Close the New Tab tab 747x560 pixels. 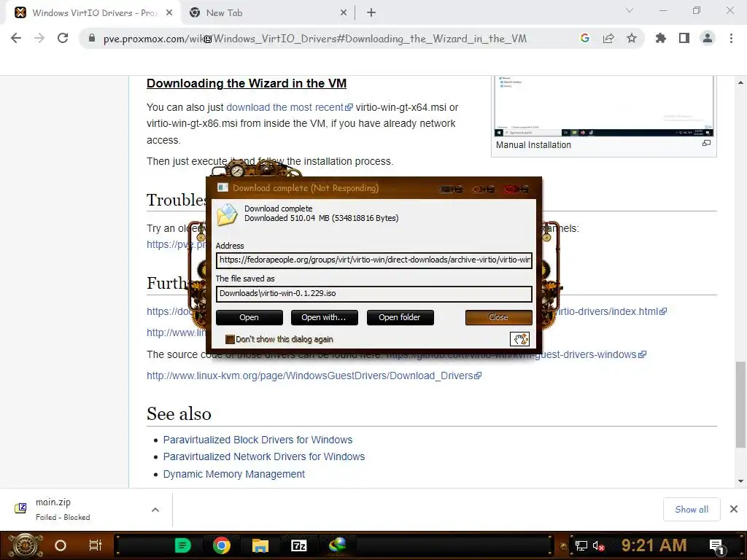point(344,13)
